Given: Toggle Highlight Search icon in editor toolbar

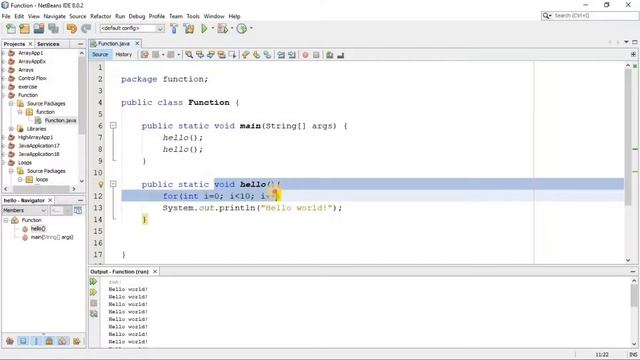Looking at the screenshot, I should click(x=222, y=55).
